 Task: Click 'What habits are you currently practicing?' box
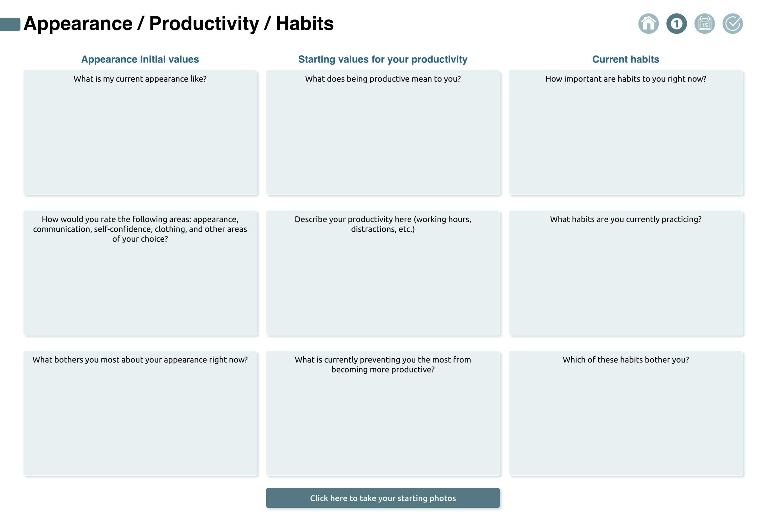click(x=626, y=280)
